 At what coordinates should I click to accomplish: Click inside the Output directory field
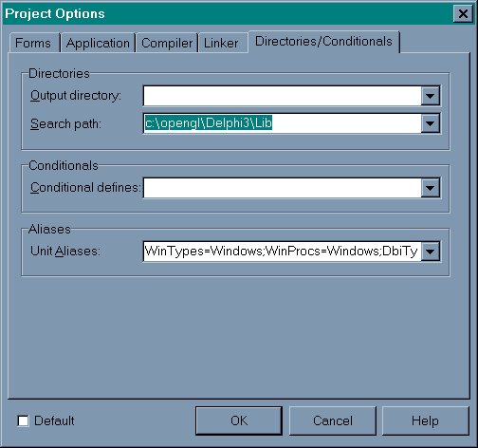tap(283, 96)
